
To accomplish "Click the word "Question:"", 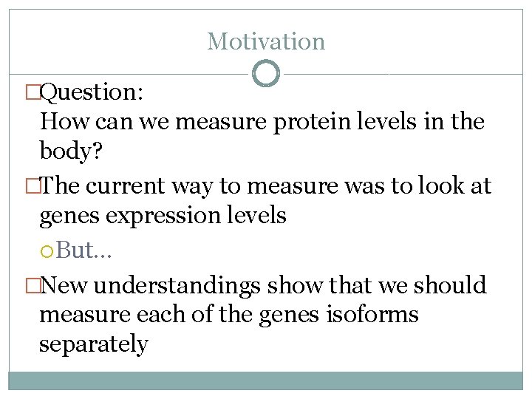I will (92, 92).
